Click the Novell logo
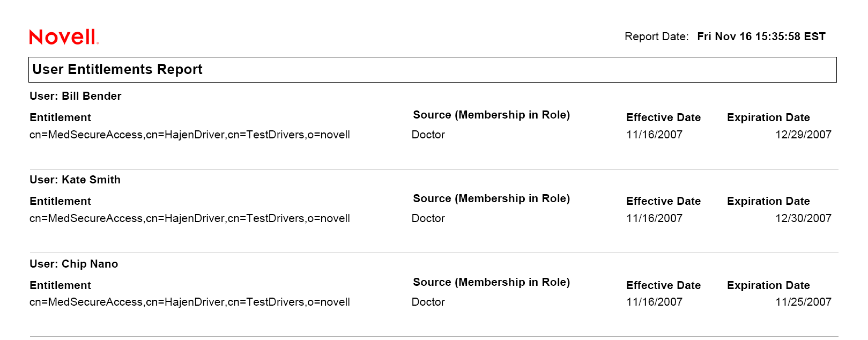 pos(64,37)
